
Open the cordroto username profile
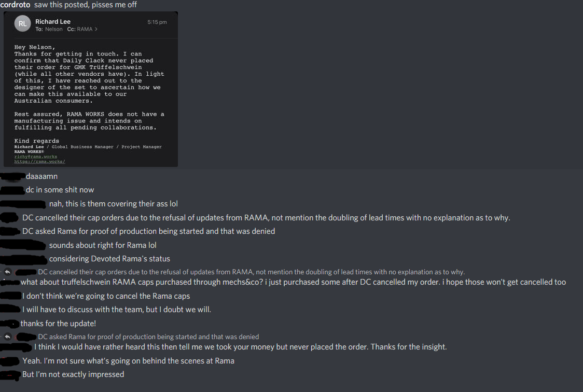tap(16, 5)
